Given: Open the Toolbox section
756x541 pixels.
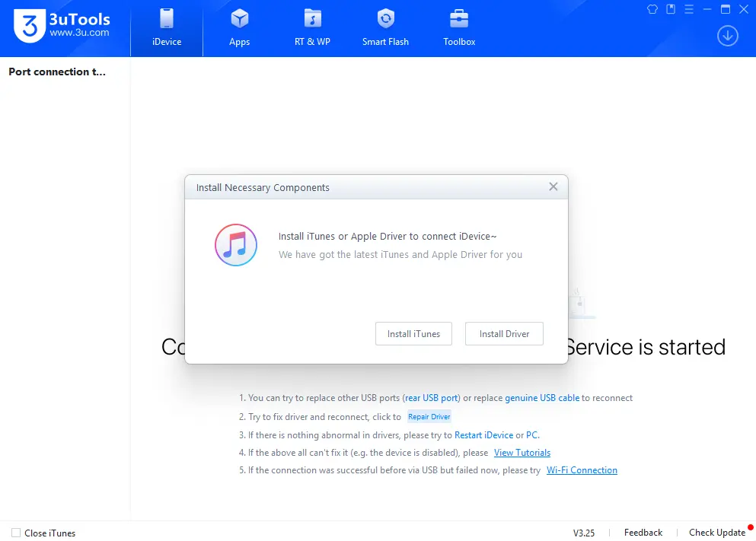Looking at the screenshot, I should click(x=459, y=28).
